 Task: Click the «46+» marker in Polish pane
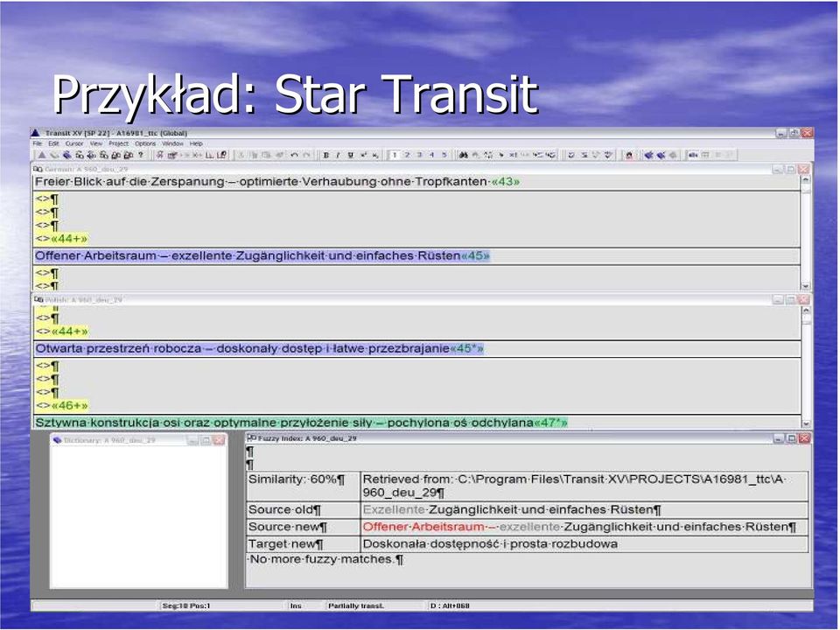(x=70, y=405)
